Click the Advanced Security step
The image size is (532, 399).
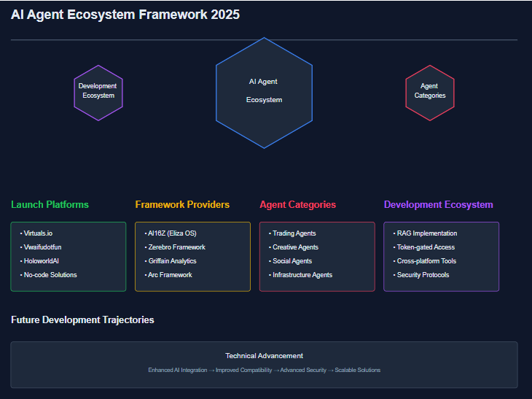pyautogui.click(x=303, y=370)
